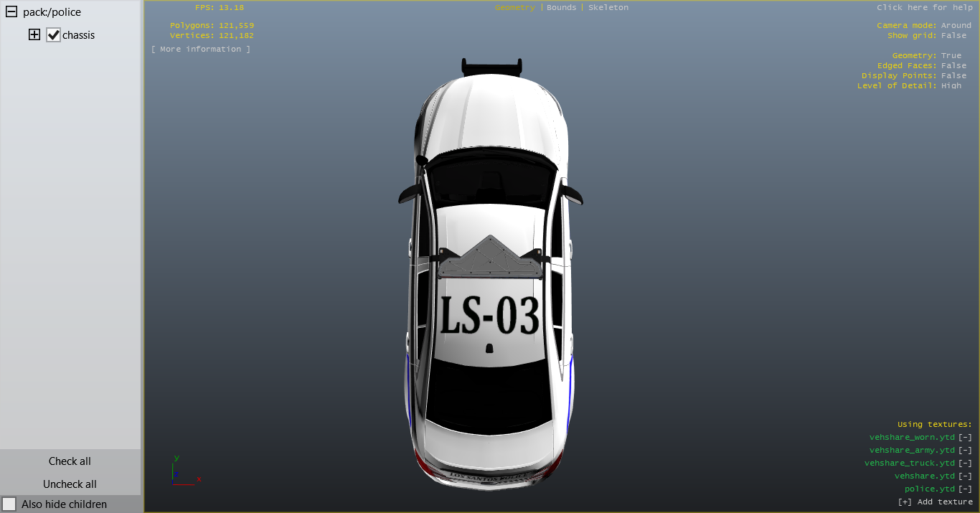980x513 pixels.
Task: Toggle Edged Faces setting
Action: pos(953,66)
